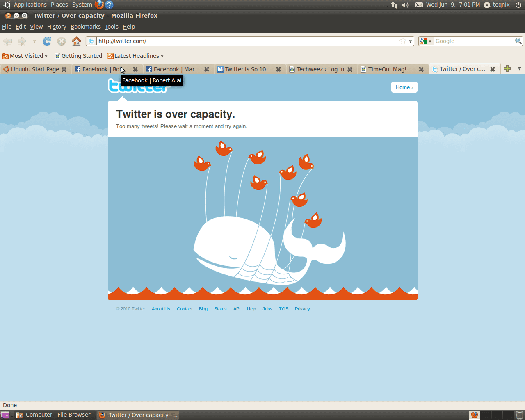The height and width of the screenshot is (420, 525).
Task: Click the stop loading button
Action: [x=62, y=41]
